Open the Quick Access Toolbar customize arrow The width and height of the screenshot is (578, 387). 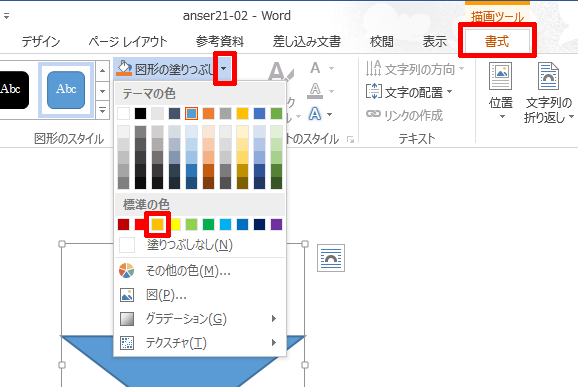(x=6, y=16)
